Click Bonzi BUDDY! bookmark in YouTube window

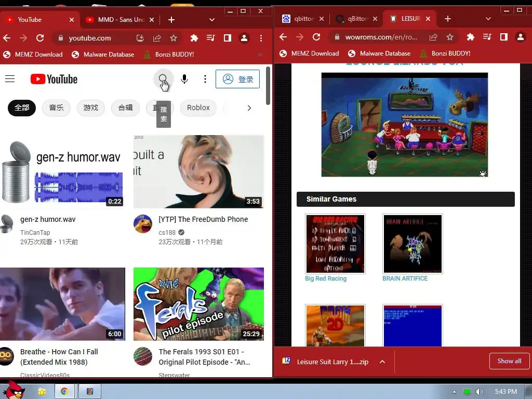[169, 54]
